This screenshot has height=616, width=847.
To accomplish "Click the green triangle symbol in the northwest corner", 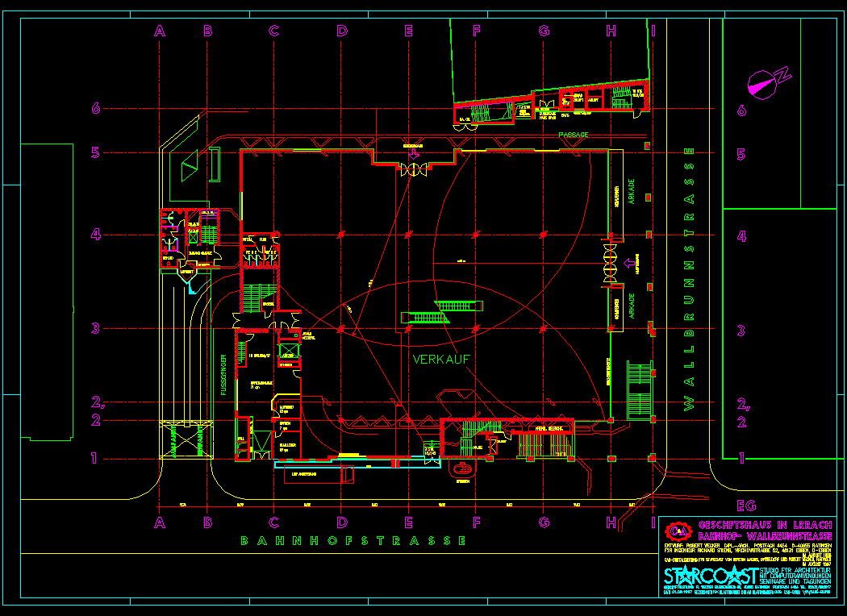I will [190, 165].
